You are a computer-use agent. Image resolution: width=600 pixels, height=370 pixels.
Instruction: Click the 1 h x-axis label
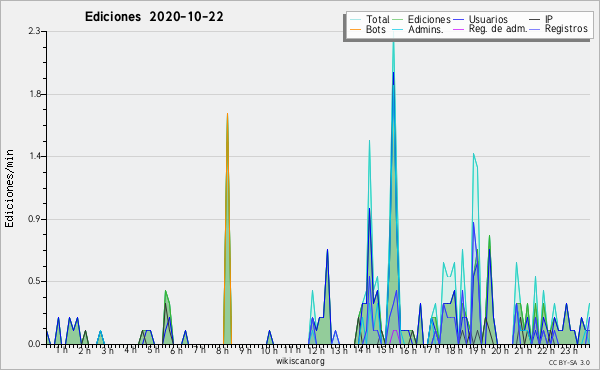tap(62, 350)
